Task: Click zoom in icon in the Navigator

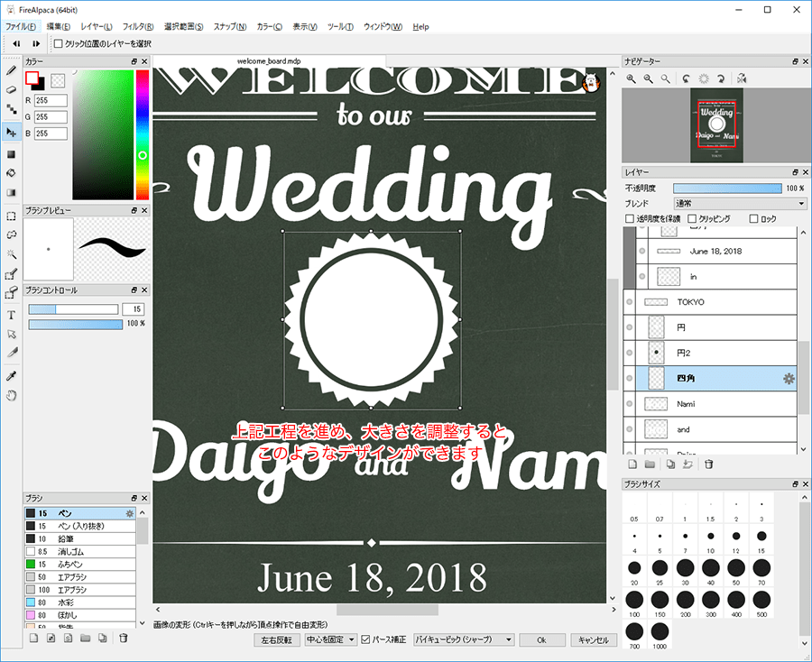Action: pyautogui.click(x=632, y=79)
